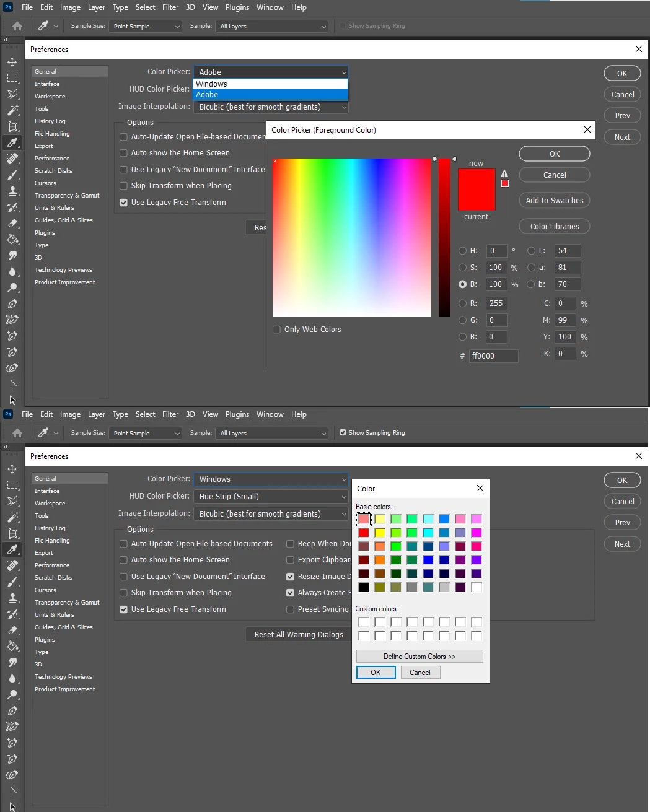Viewport: 650px width, 812px height.
Task: Select Perspective Crop tool in upper Photoshop window
Action: pos(12,126)
